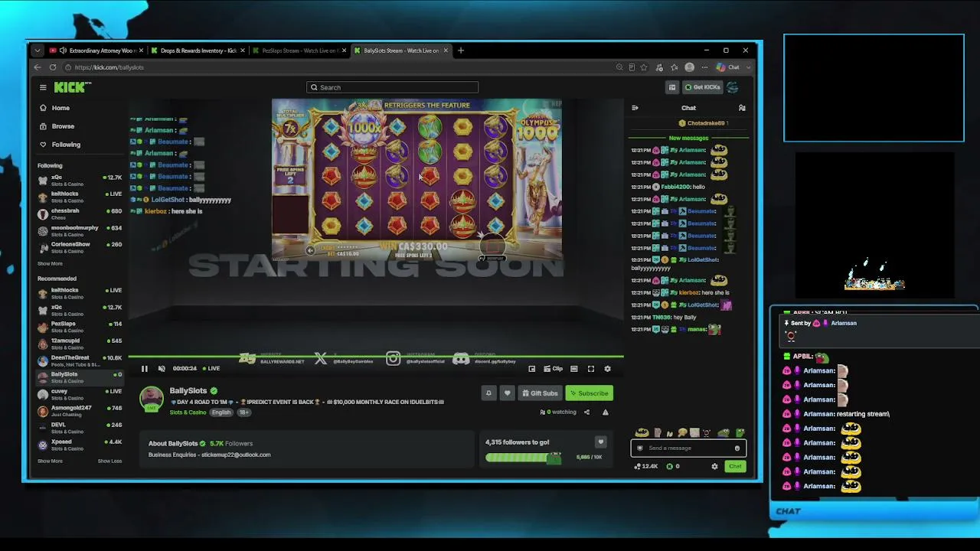This screenshot has height=551, width=980.
Task: Reload the page
Action: (53, 67)
